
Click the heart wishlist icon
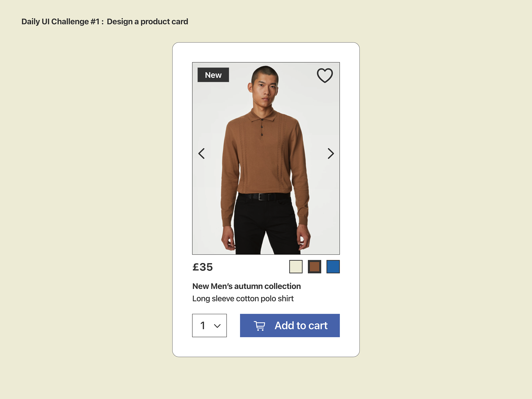click(x=325, y=75)
